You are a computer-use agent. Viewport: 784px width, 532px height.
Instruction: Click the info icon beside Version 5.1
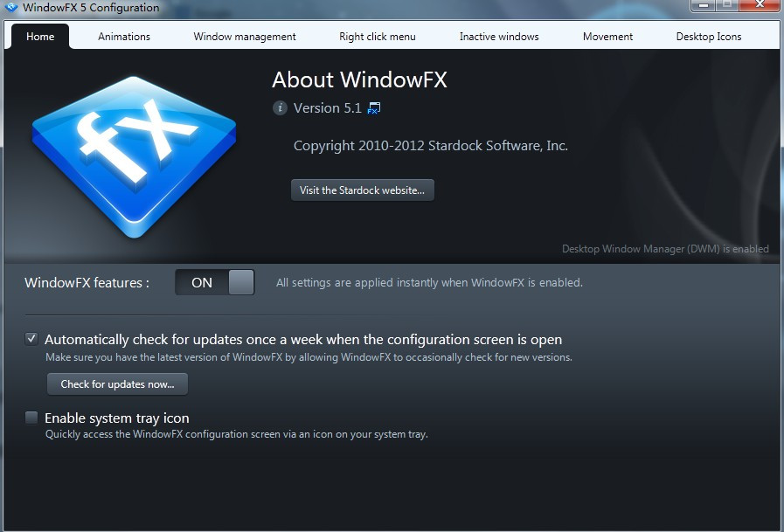pos(280,108)
